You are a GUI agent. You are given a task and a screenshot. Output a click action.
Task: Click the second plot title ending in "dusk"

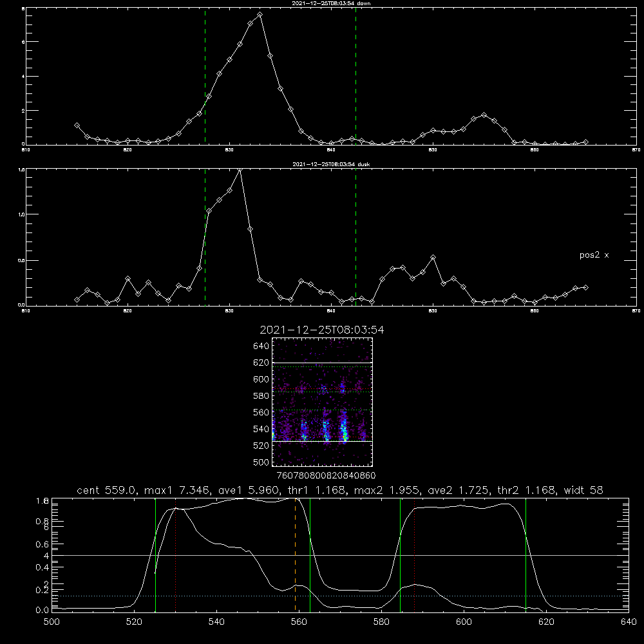click(331, 164)
